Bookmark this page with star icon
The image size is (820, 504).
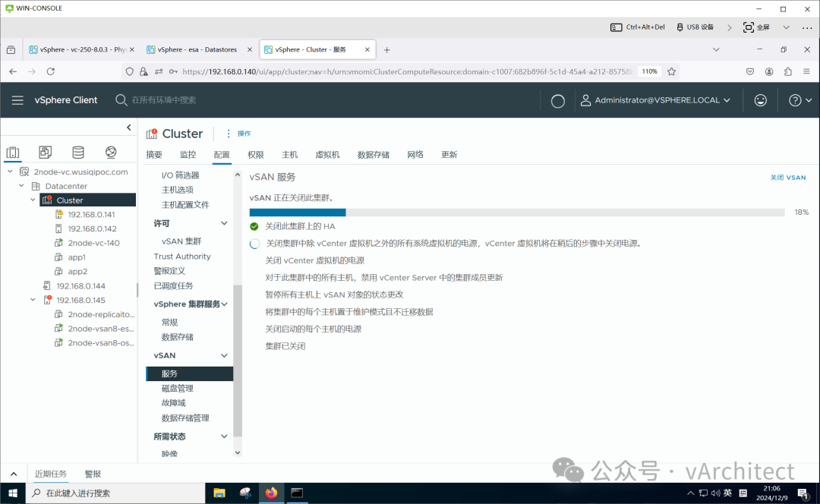671,71
